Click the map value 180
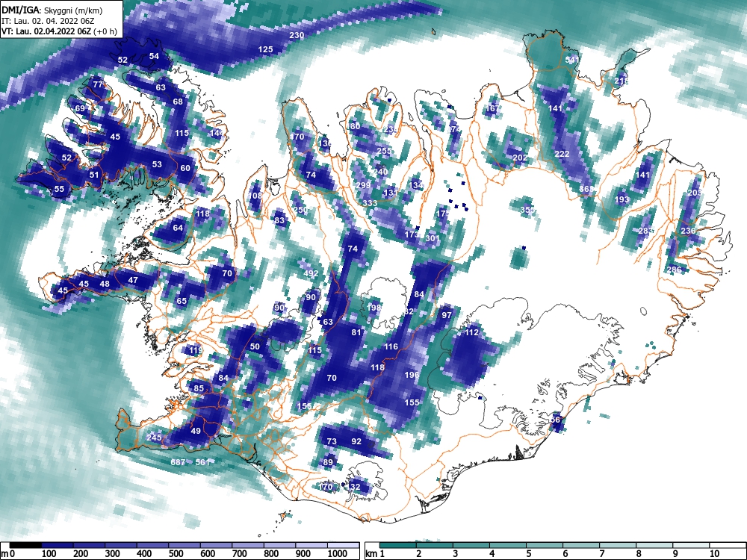The width and height of the screenshot is (747, 560). pyautogui.click(x=353, y=126)
